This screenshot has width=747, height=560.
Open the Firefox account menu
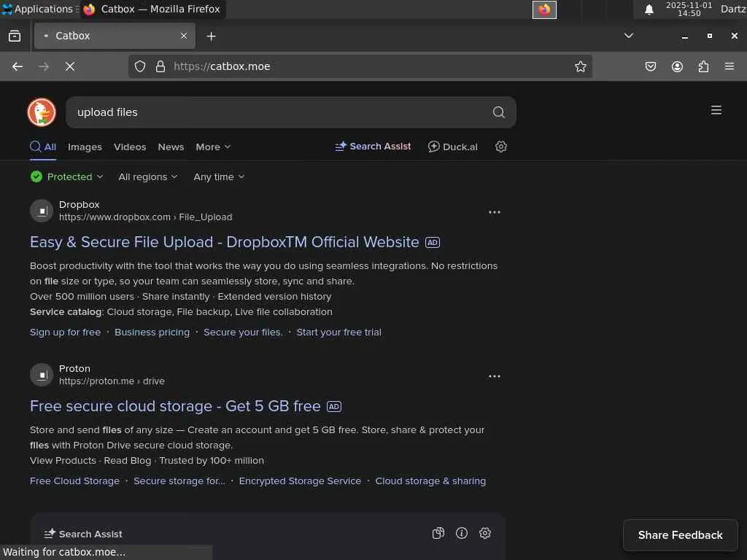coord(677,66)
